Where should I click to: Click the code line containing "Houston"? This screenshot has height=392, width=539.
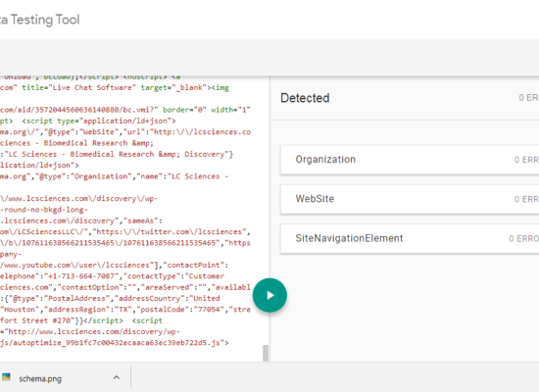(125, 310)
